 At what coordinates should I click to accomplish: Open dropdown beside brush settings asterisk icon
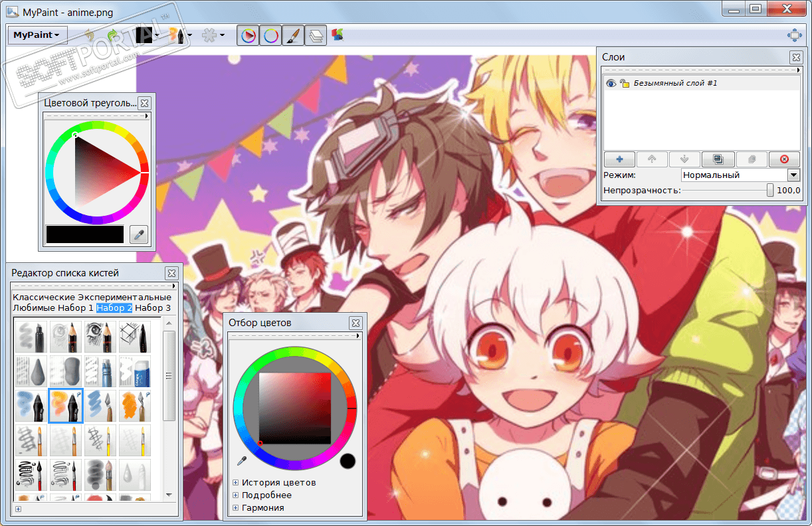222,35
